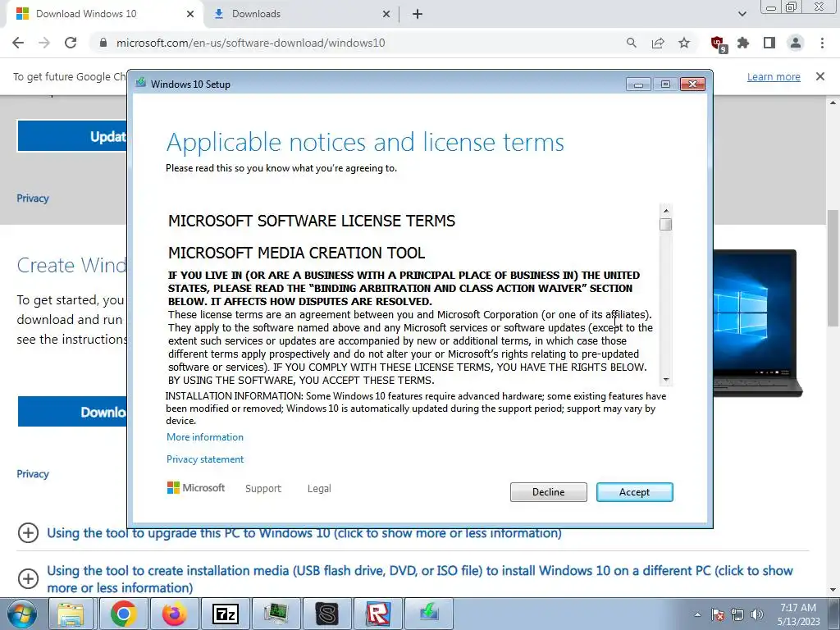Open Chrome three-dot menu
840x630 pixels.
(822, 43)
